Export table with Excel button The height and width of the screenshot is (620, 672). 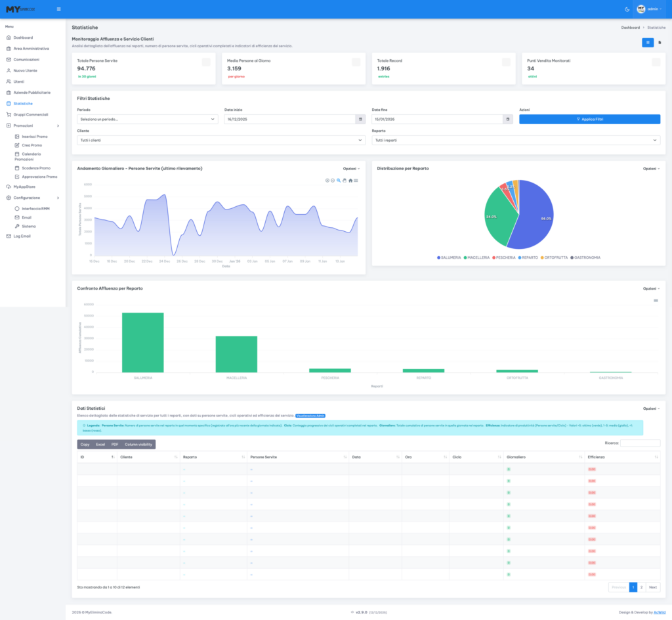100,445
